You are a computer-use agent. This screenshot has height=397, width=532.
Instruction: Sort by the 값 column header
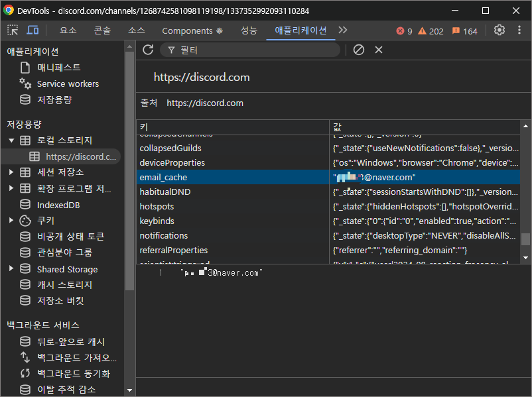[x=425, y=127]
